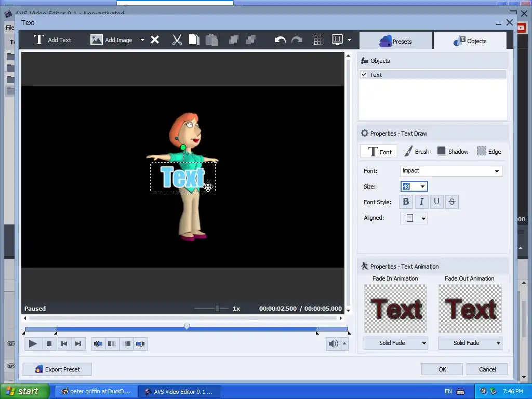The height and width of the screenshot is (399, 532).
Task: Click the Export Preset button
Action: click(x=57, y=369)
